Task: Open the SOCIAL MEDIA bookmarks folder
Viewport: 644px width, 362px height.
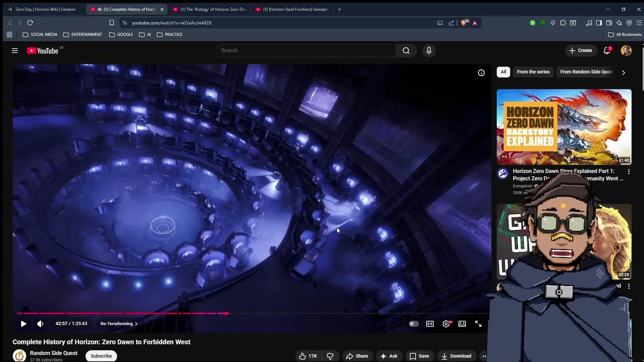Action: click(x=40, y=35)
